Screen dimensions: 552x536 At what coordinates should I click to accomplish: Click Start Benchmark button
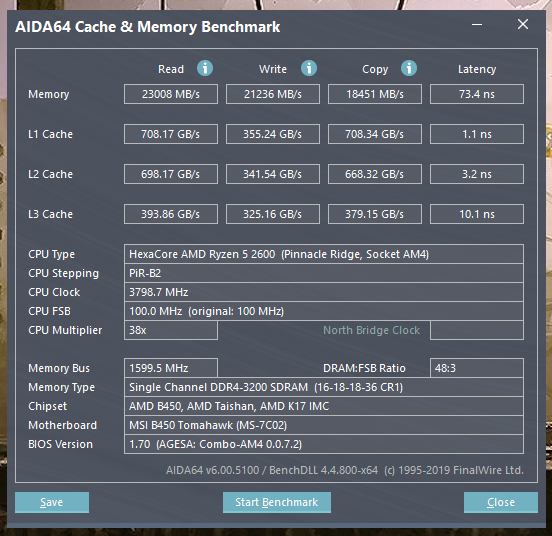click(277, 502)
